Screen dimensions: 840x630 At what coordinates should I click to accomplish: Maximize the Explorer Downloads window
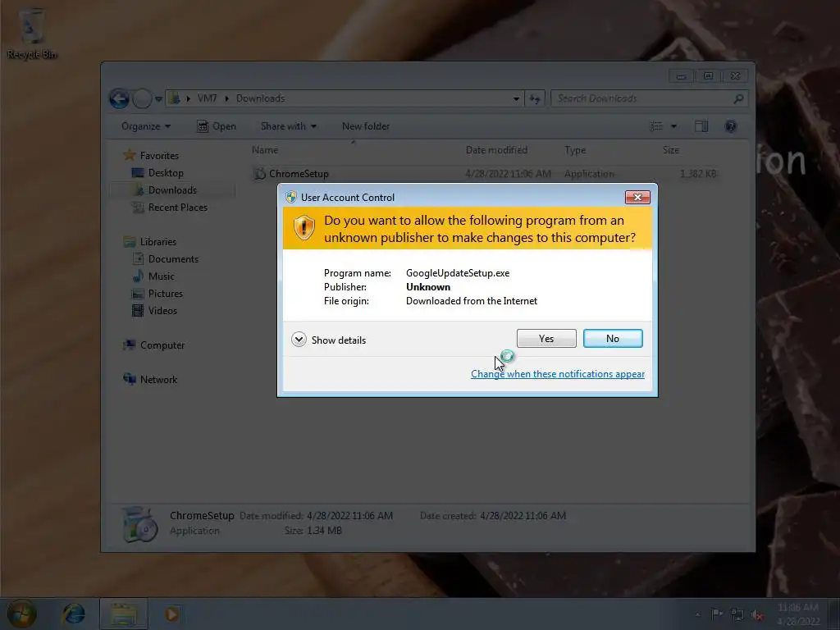pos(708,76)
